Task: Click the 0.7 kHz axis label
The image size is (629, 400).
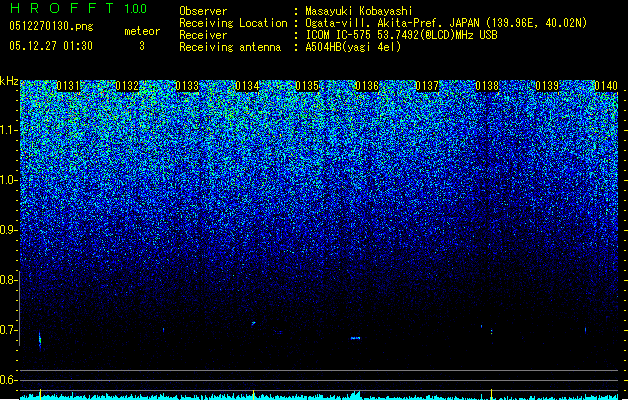Action: point(6,330)
